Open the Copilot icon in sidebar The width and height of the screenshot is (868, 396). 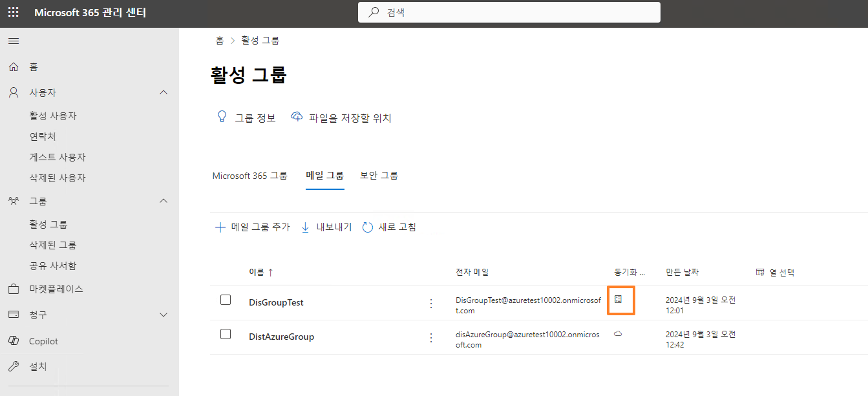pos(14,341)
